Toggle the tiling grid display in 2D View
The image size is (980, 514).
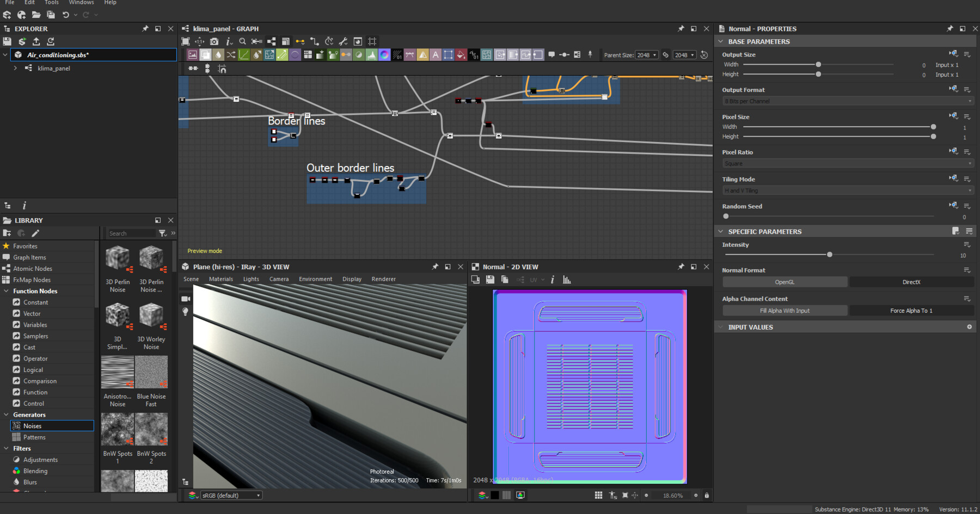click(598, 496)
